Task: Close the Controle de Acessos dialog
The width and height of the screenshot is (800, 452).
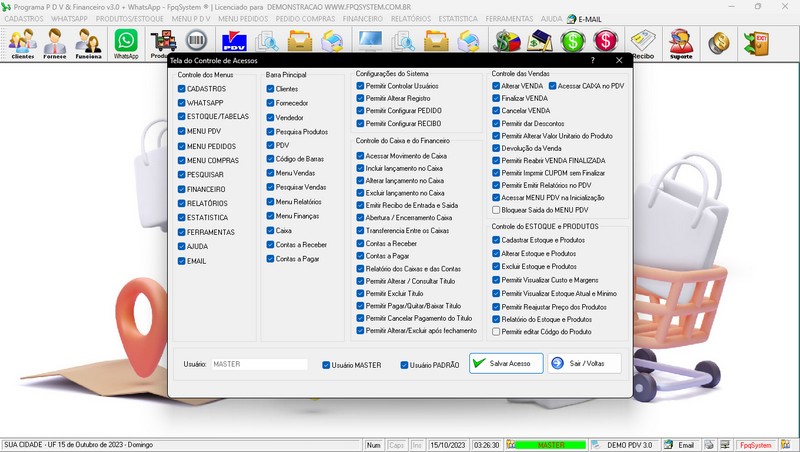Action: click(x=619, y=60)
